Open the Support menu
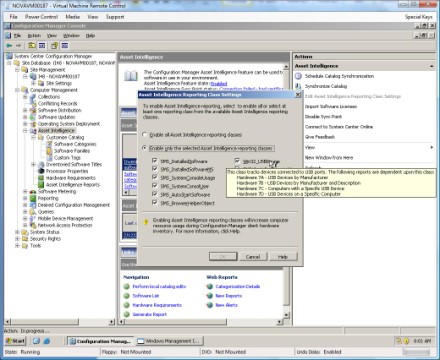This screenshot has width=440, height=360. tap(115, 17)
